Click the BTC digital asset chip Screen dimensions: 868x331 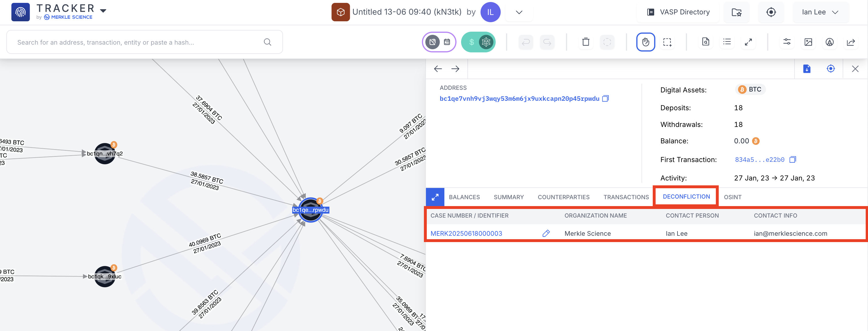[x=750, y=90]
